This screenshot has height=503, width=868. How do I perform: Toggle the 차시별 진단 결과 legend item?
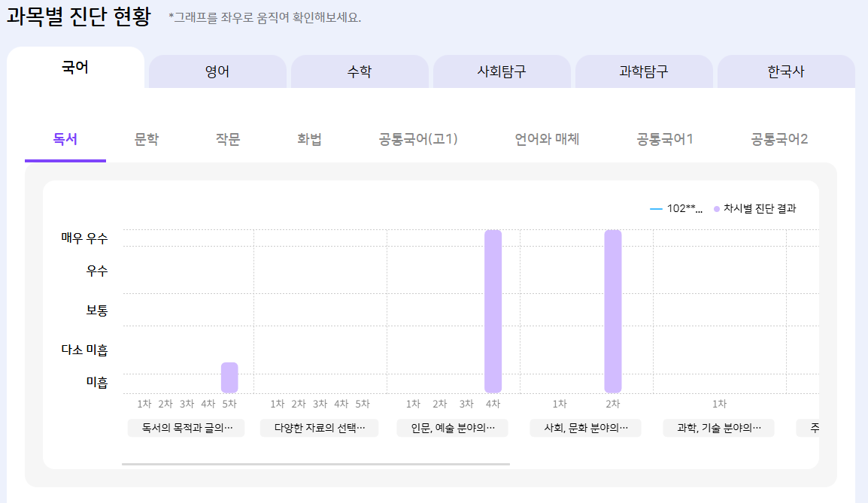pyautogui.click(x=755, y=209)
